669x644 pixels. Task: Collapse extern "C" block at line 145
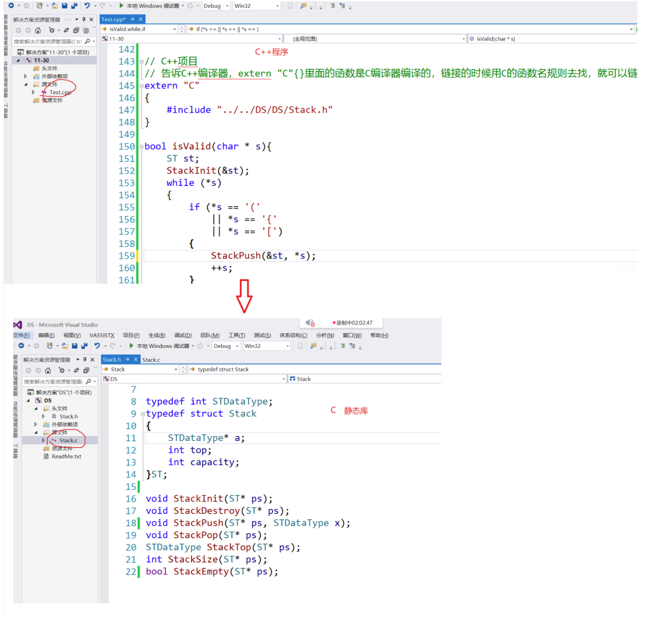pyautogui.click(x=141, y=86)
